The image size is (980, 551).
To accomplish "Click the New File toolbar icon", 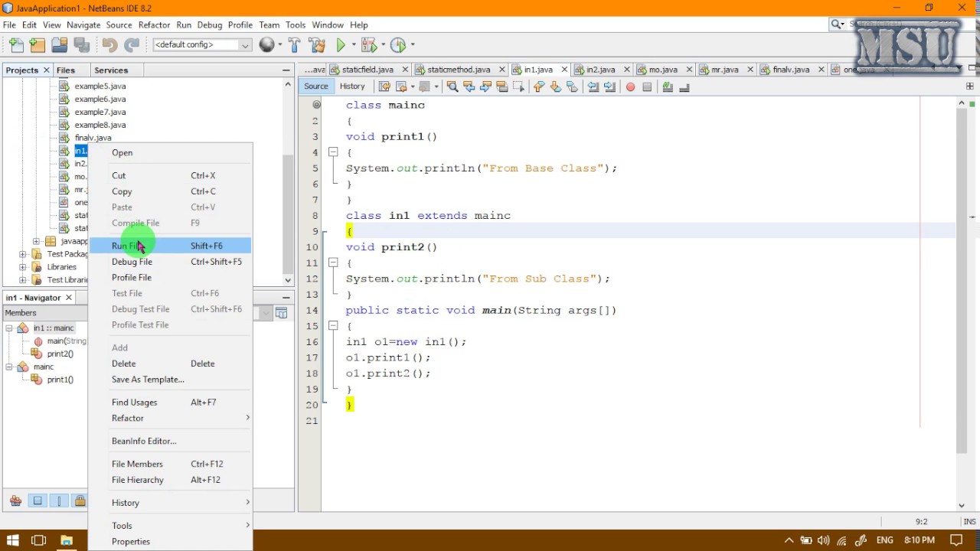I will pyautogui.click(x=16, y=45).
